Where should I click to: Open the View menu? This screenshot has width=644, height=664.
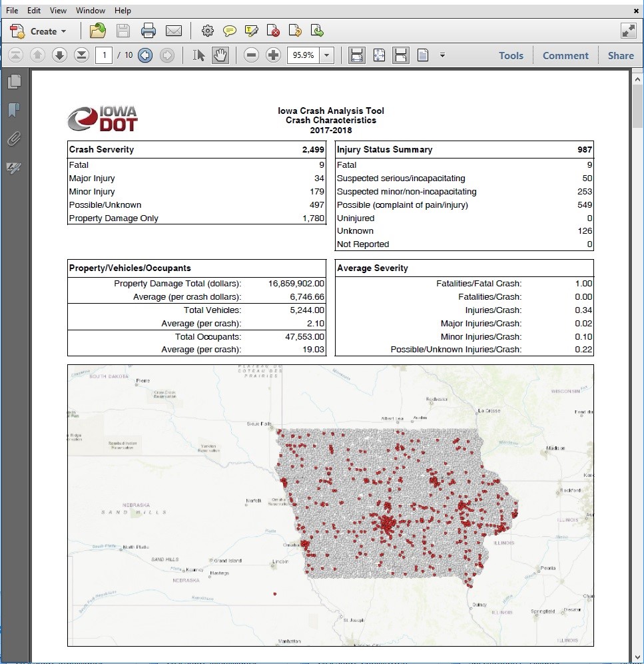[58, 11]
